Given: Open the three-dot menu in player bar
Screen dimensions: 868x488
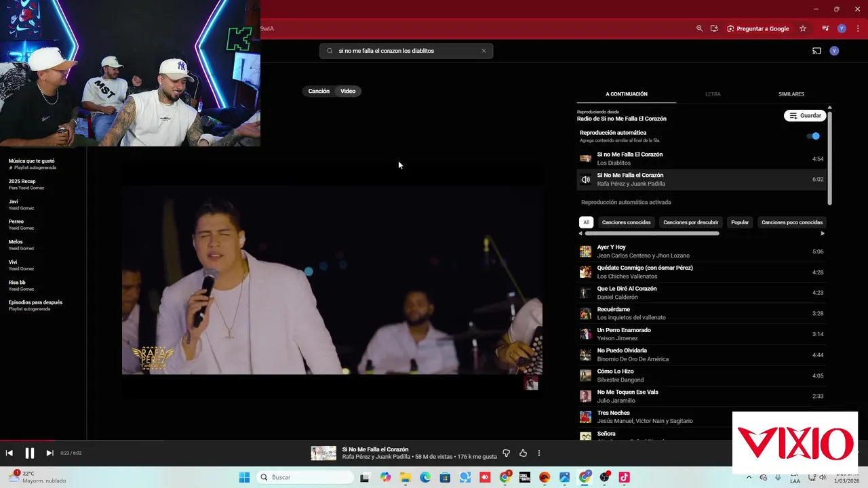Looking at the screenshot, I should 539,453.
